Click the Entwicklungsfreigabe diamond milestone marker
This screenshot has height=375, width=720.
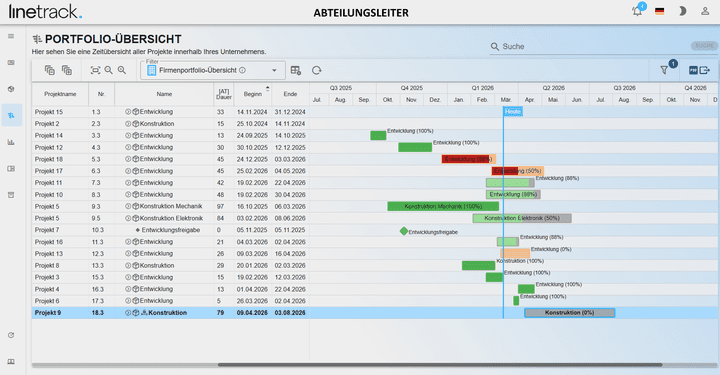[404, 231]
